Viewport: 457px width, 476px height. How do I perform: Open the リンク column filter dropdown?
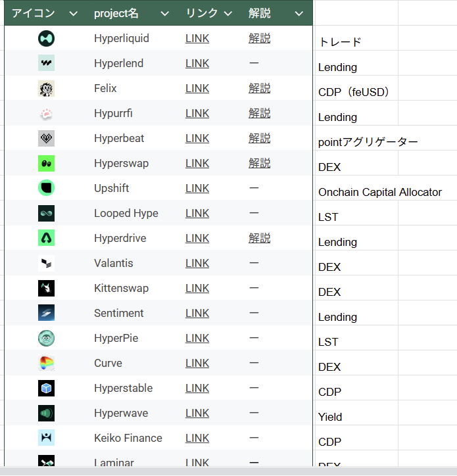point(228,14)
